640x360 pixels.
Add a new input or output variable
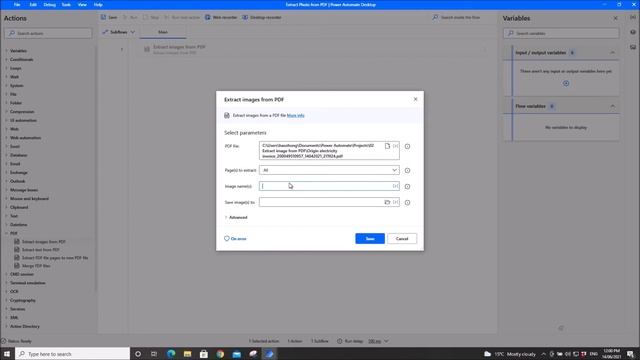(566, 83)
